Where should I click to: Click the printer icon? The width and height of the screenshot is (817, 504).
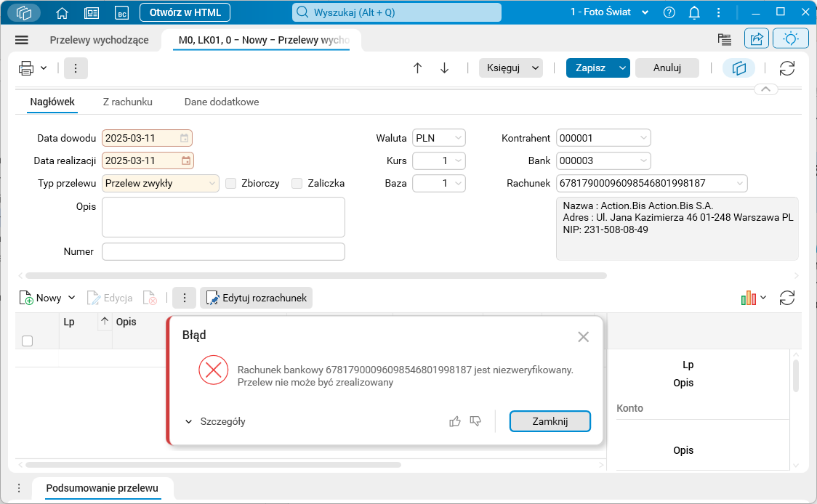[x=26, y=68]
